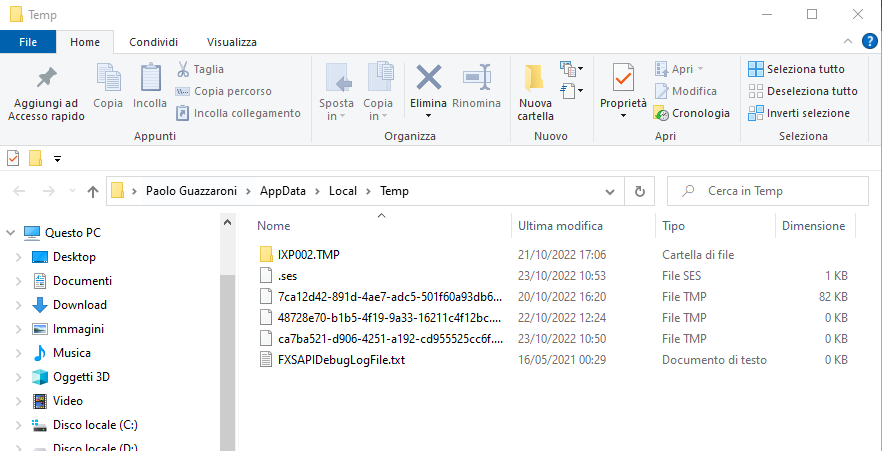The width and height of the screenshot is (882, 451).
Task: Click the Cerca in Temp search box
Action: point(768,191)
